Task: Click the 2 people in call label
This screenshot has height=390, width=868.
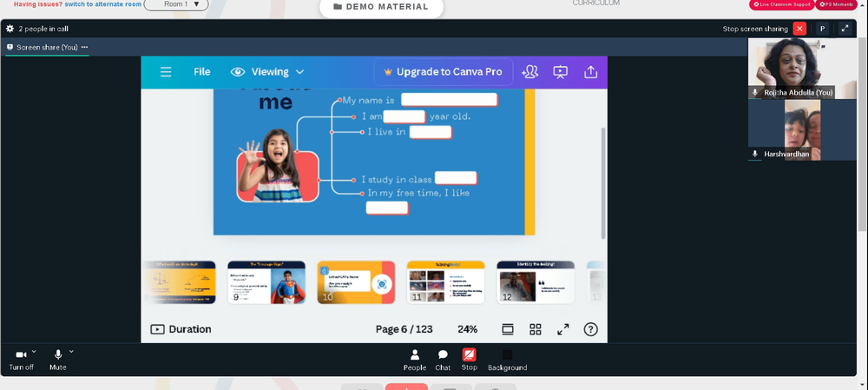Action: pos(43,29)
